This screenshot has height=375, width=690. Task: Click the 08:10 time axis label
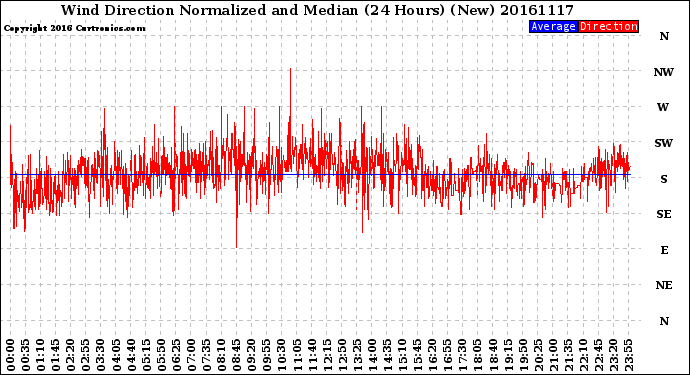click(x=221, y=355)
